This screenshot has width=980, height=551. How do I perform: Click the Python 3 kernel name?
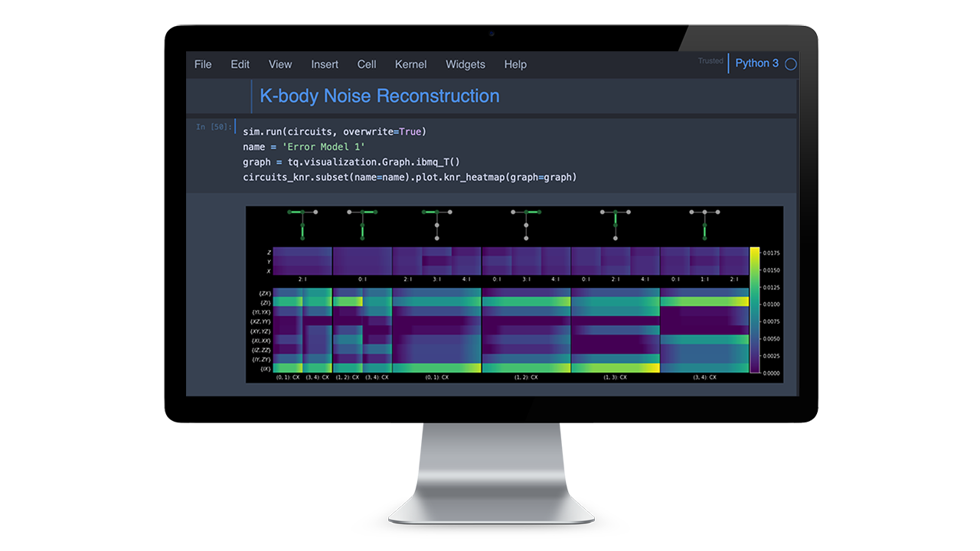(x=756, y=64)
